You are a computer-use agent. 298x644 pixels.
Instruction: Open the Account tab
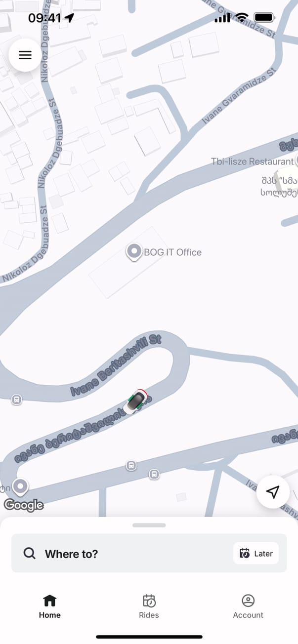click(x=248, y=606)
